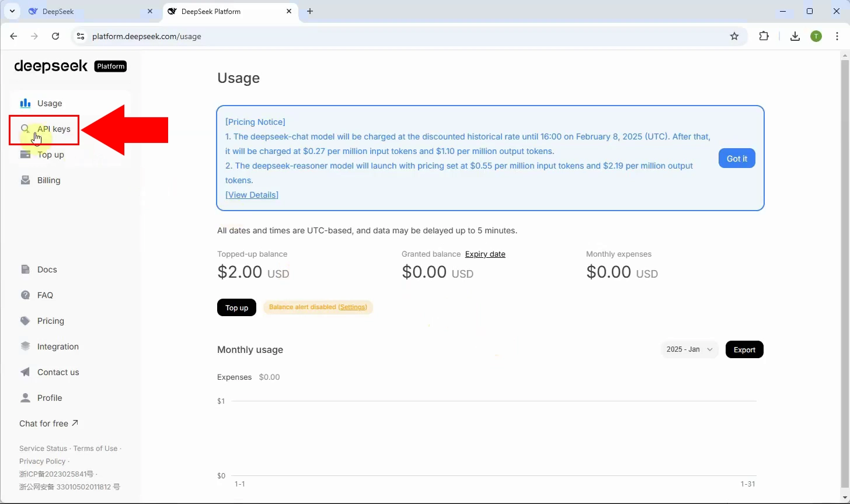Click the Contact us paper plane icon

25,372
